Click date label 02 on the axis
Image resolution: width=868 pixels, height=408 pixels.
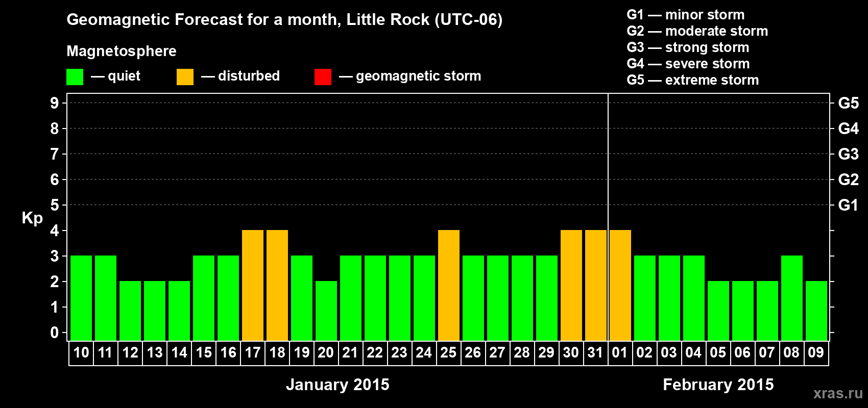(644, 352)
